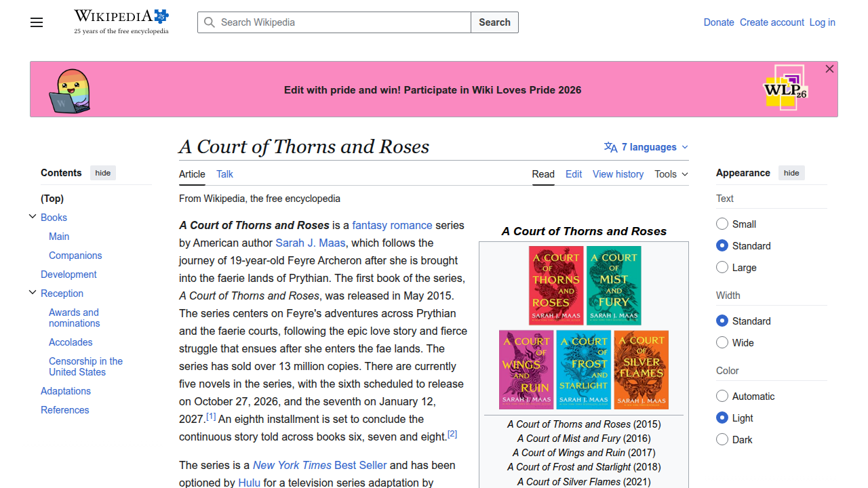Screen dimensions: 868x488
Task: Open the View history tab
Action: [618, 174]
